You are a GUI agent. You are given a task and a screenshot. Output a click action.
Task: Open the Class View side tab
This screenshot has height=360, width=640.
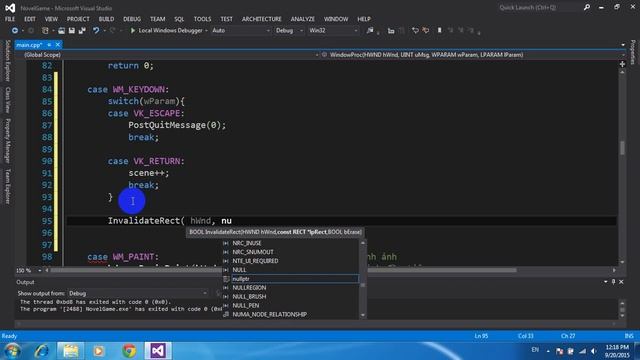tap(7, 100)
